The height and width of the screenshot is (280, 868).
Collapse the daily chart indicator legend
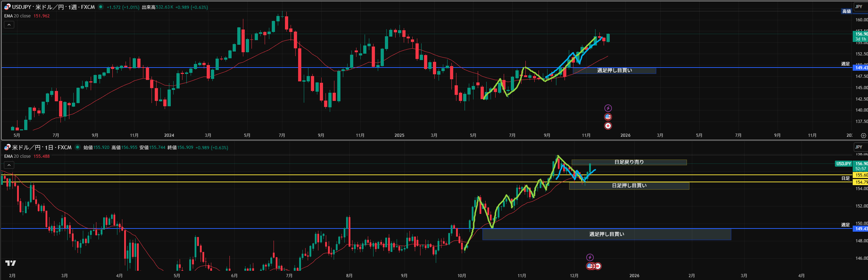(9, 165)
